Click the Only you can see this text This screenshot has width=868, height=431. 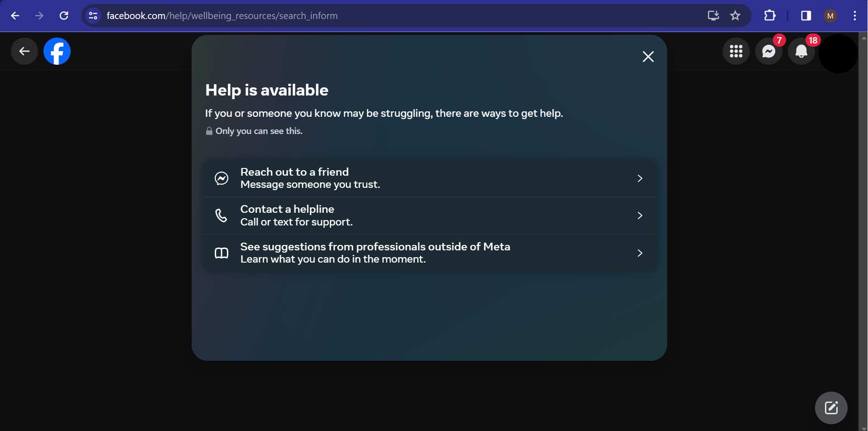tap(259, 131)
